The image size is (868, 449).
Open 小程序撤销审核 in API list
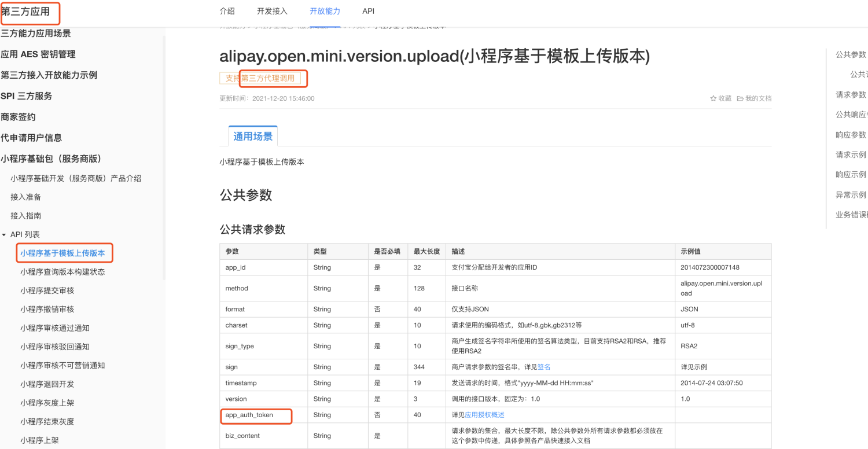(47, 309)
